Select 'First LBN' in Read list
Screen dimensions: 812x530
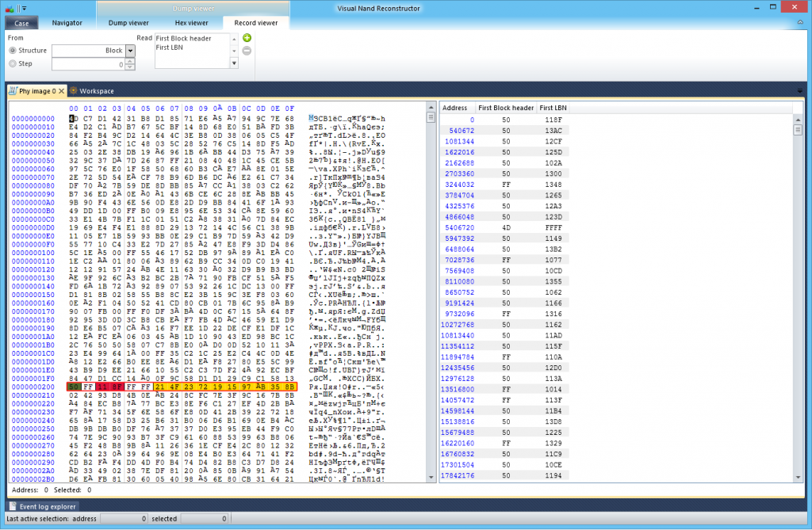[x=170, y=47]
